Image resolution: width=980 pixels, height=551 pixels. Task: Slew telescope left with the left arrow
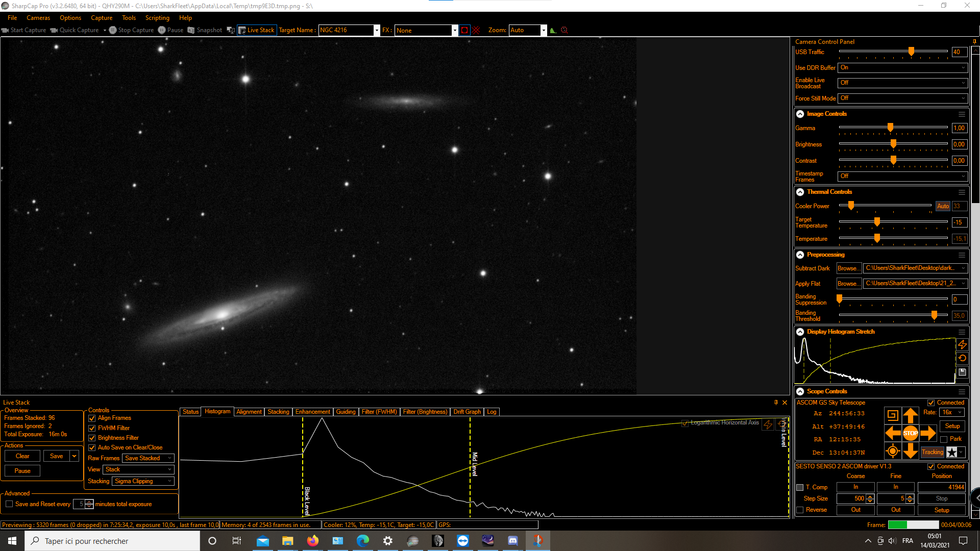(893, 433)
